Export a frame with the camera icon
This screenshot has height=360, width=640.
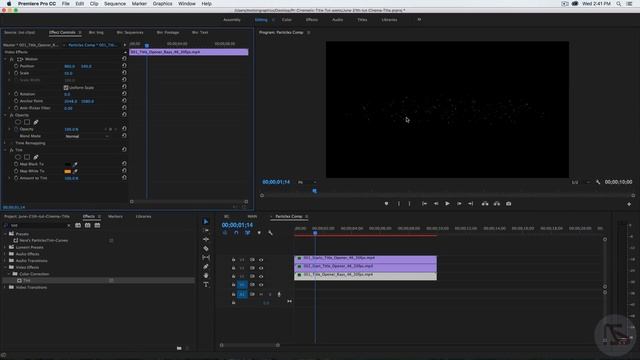coord(509,204)
